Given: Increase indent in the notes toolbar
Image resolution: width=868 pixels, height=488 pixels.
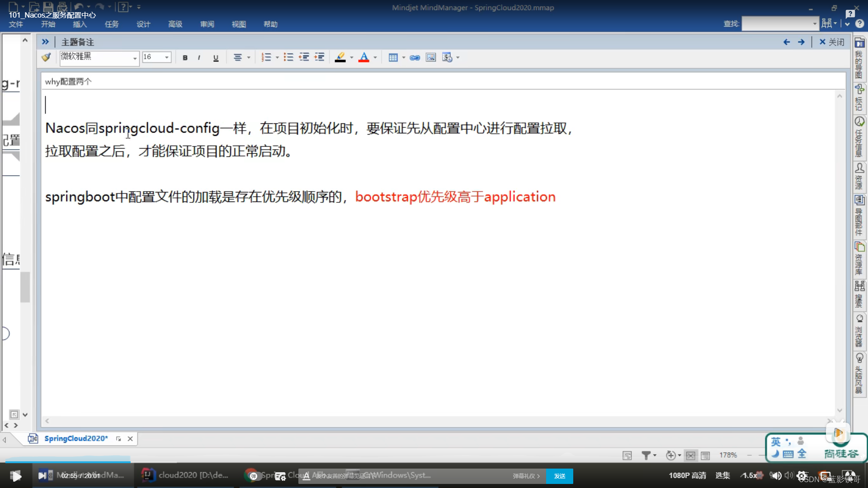Looking at the screenshot, I should click(319, 57).
